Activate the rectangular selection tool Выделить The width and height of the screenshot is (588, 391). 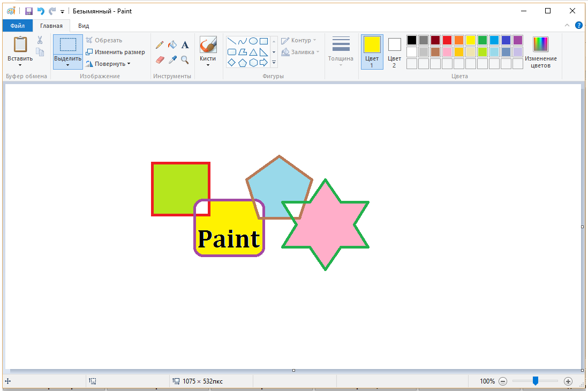pos(68,44)
